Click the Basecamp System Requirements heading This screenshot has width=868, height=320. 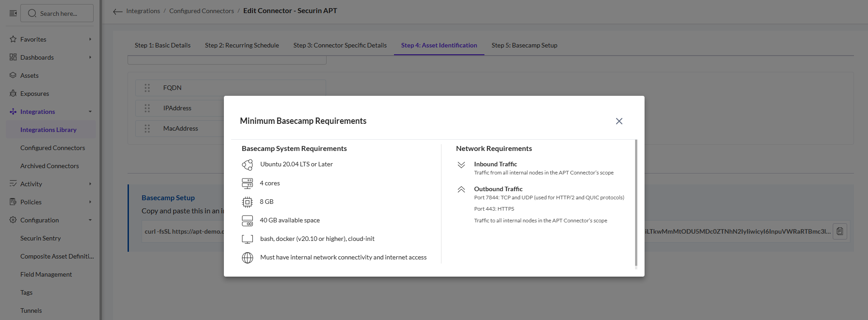tap(294, 149)
